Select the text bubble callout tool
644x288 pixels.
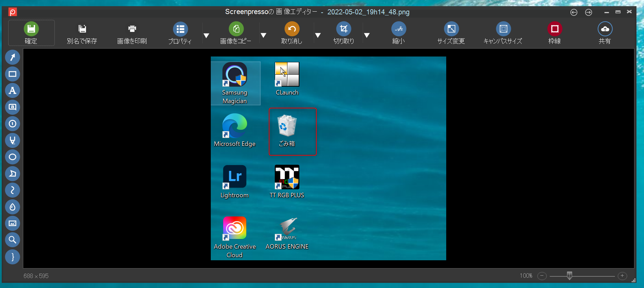[12, 107]
